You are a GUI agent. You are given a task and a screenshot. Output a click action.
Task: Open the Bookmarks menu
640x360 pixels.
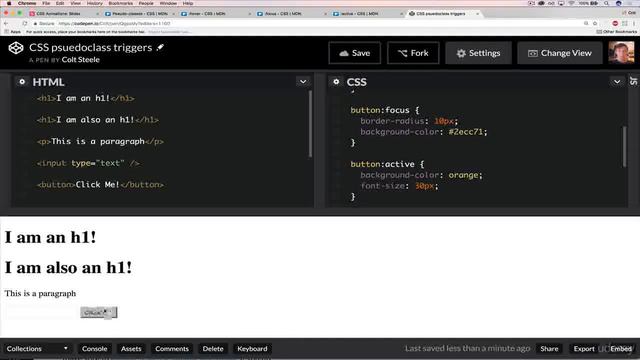(120, 3)
